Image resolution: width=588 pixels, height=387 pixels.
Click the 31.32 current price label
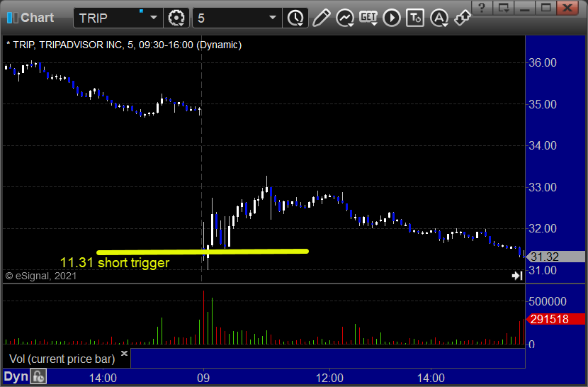tap(555, 257)
